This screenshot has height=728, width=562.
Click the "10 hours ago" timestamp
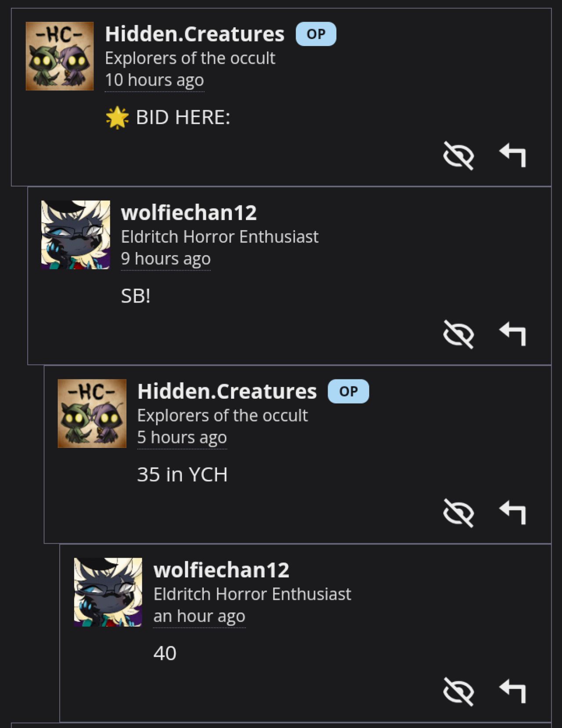click(155, 80)
